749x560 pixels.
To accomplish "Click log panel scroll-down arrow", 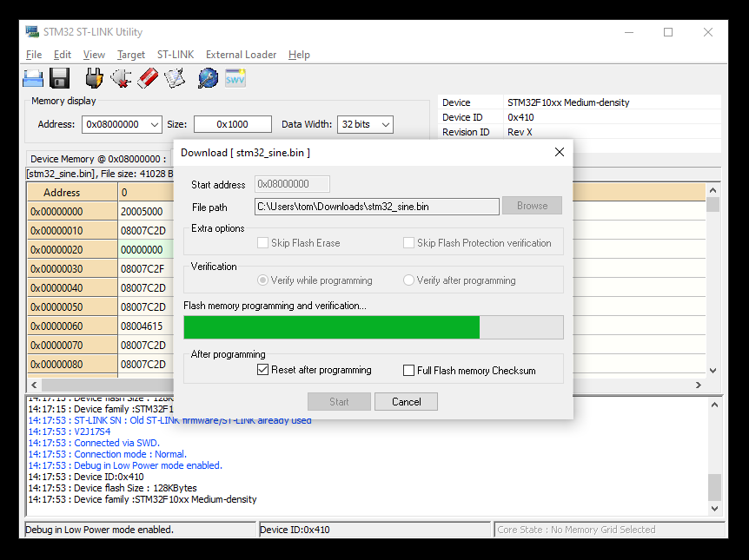I will tap(714, 509).
